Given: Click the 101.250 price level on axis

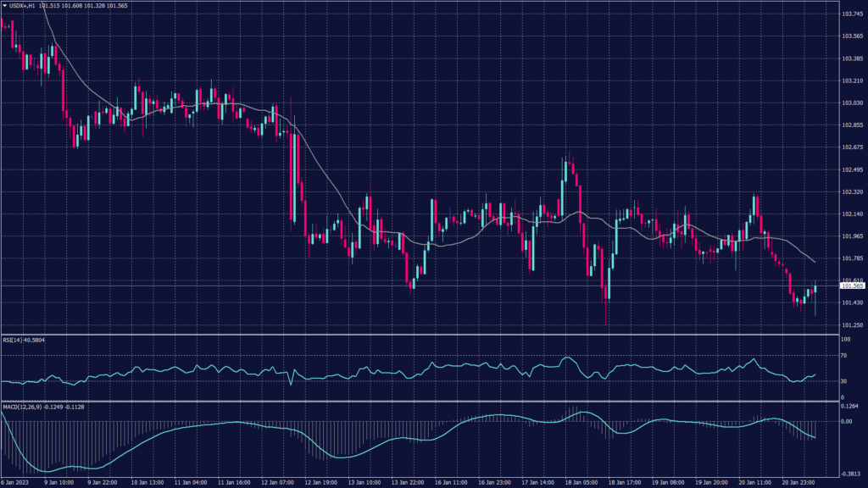Looking at the screenshot, I should tap(851, 324).
